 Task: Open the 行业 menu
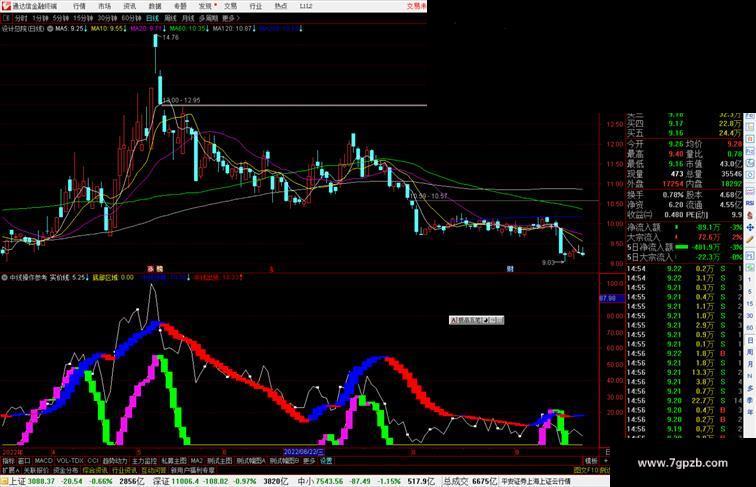(x=256, y=6)
